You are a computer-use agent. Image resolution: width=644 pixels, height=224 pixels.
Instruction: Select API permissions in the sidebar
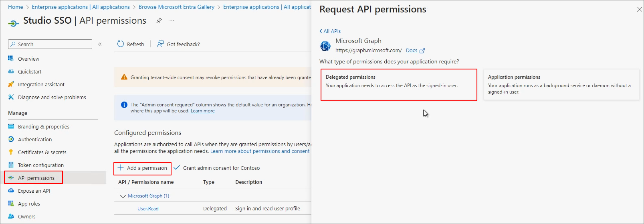coord(36,178)
